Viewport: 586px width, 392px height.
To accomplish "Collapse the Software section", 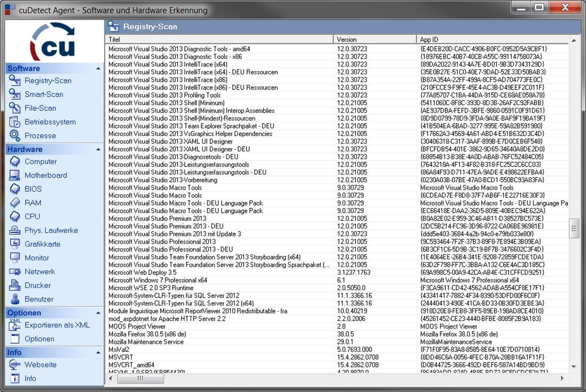I will (98, 69).
